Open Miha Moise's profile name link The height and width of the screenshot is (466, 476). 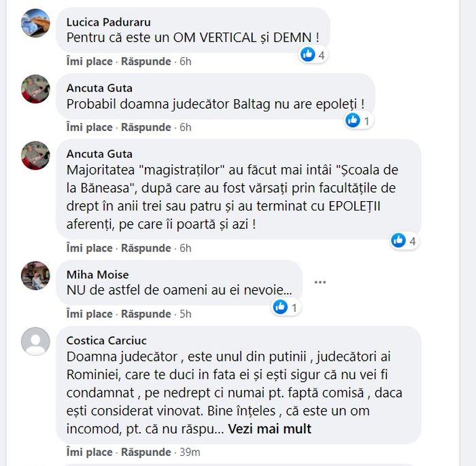point(98,274)
